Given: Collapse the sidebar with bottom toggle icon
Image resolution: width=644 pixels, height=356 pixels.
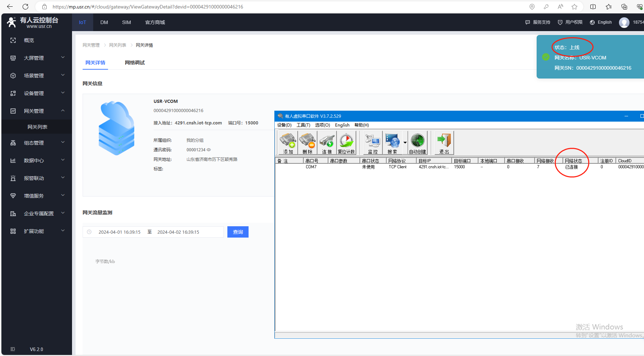Looking at the screenshot, I should [13, 349].
